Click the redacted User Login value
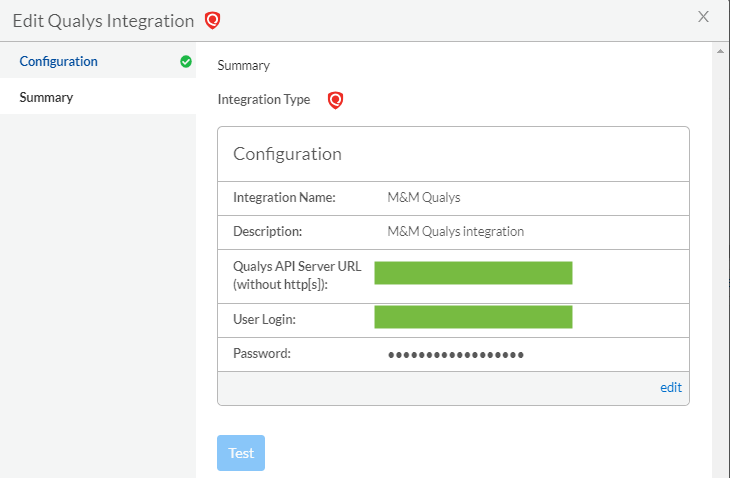Image resolution: width=730 pixels, height=478 pixels. 473,317
